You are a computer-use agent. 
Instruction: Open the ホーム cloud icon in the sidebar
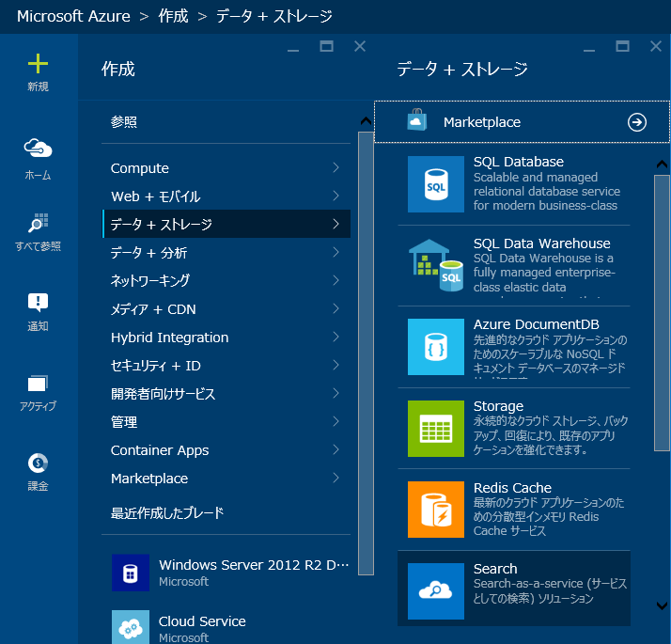[38, 149]
